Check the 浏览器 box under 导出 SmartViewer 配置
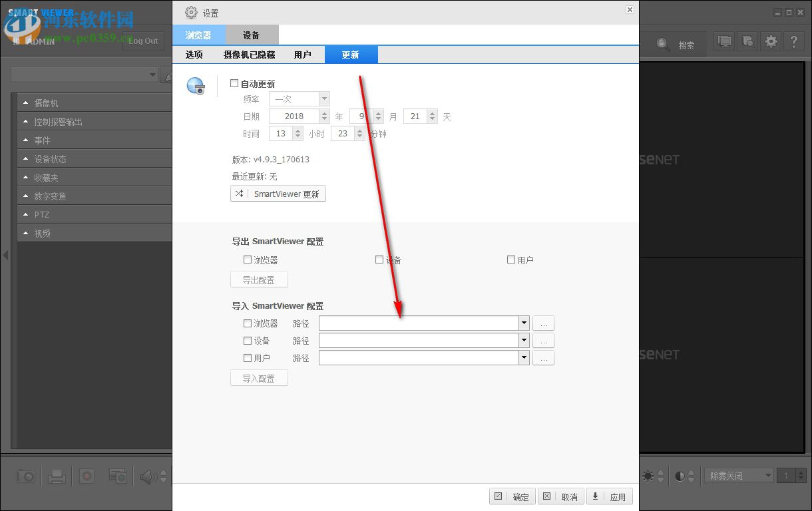The height and width of the screenshot is (511, 812). point(247,259)
